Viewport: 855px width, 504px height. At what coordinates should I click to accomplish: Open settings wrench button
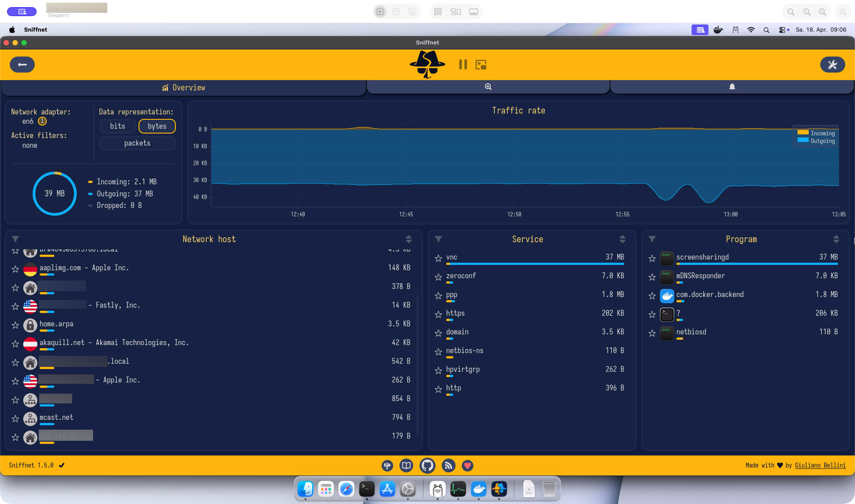(832, 65)
